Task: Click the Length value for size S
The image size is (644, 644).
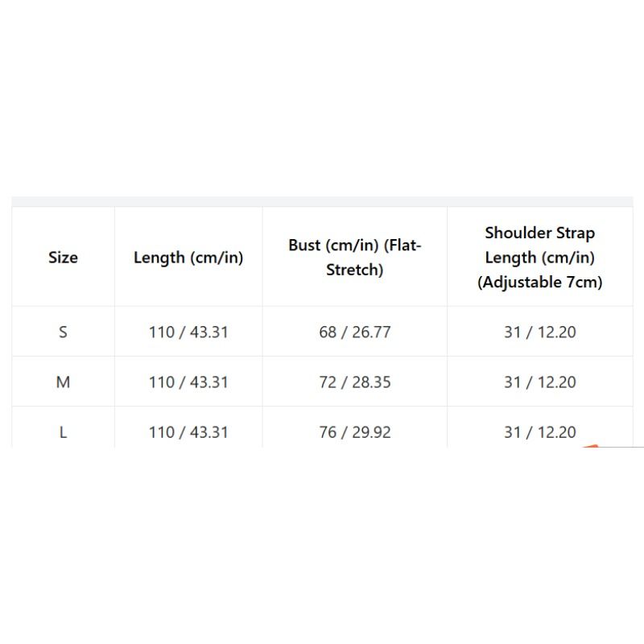Action: [188, 332]
